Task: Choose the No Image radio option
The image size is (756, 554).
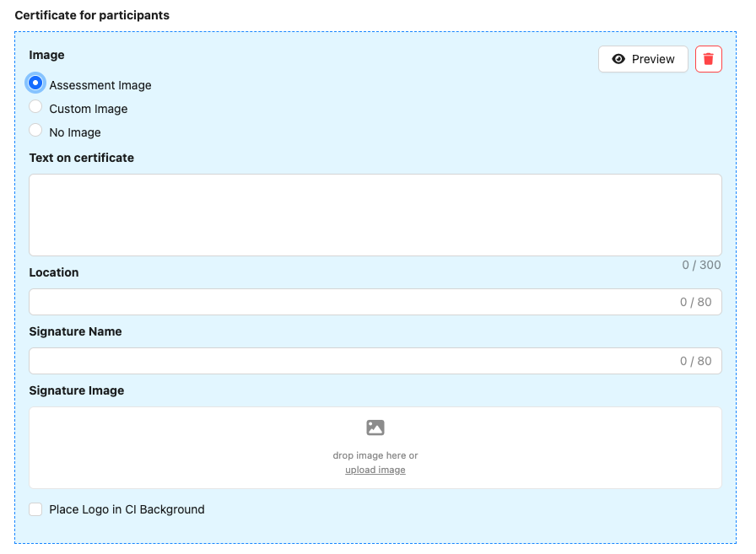Action: (x=35, y=130)
